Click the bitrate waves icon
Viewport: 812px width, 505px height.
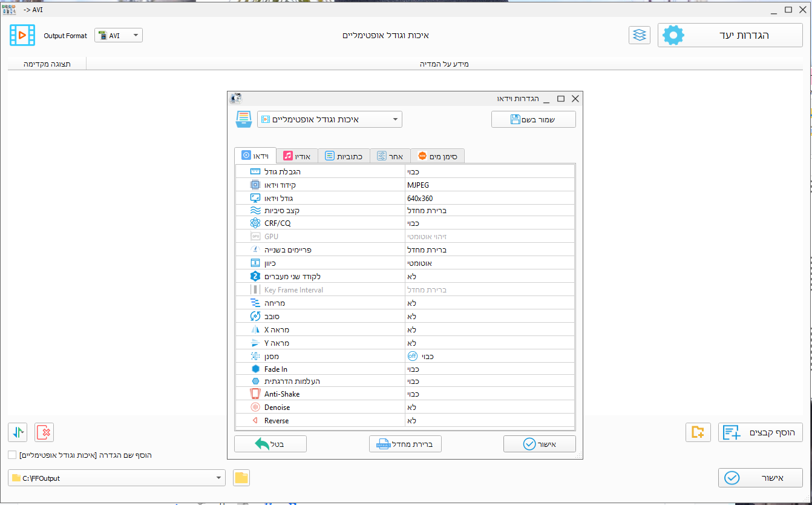click(x=255, y=211)
